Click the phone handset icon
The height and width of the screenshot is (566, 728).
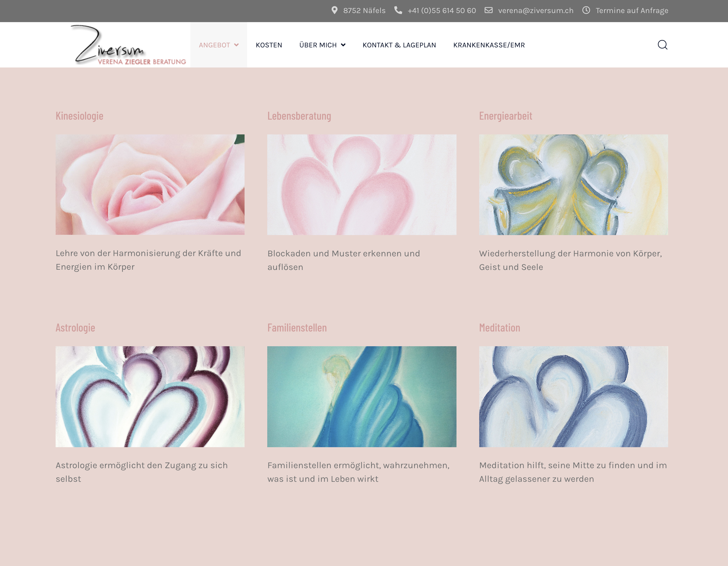(398, 10)
